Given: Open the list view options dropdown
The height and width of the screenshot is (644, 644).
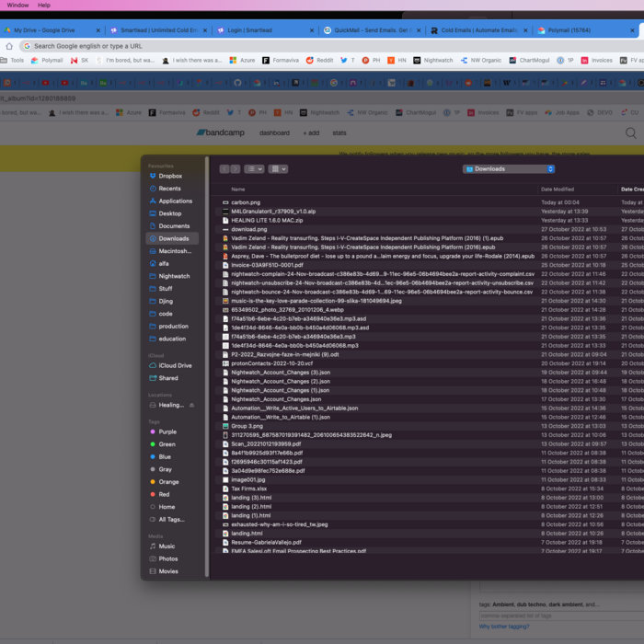Looking at the screenshot, I should (x=254, y=169).
